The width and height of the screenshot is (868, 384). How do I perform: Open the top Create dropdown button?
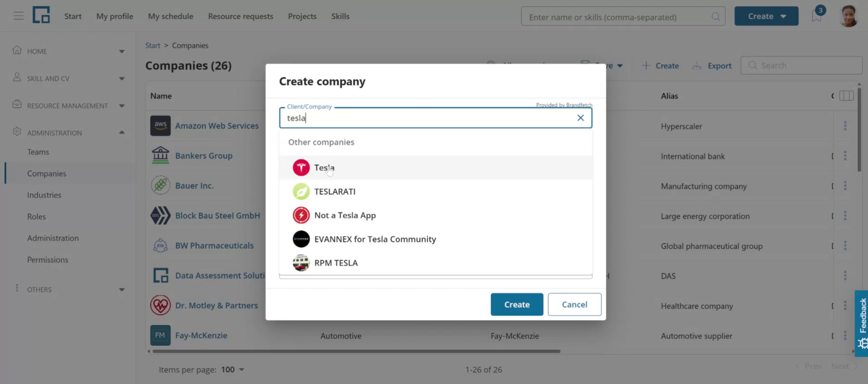coord(766,16)
